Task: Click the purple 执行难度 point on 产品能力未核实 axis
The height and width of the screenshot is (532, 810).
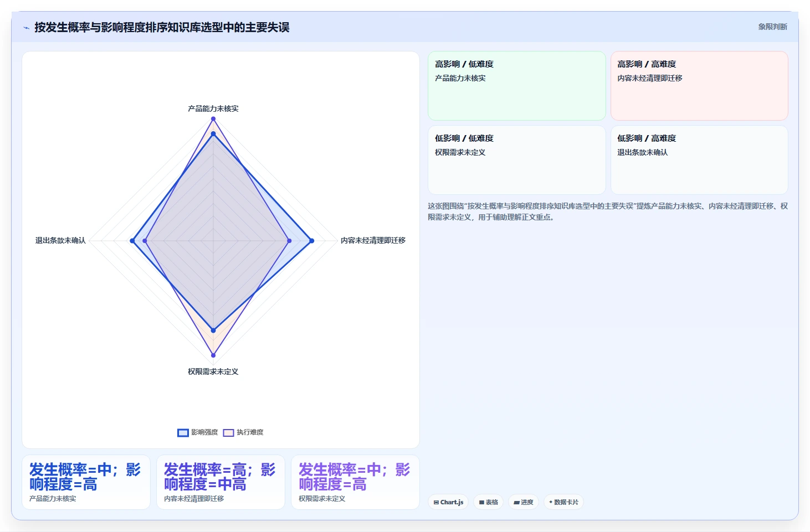Action: click(x=213, y=118)
